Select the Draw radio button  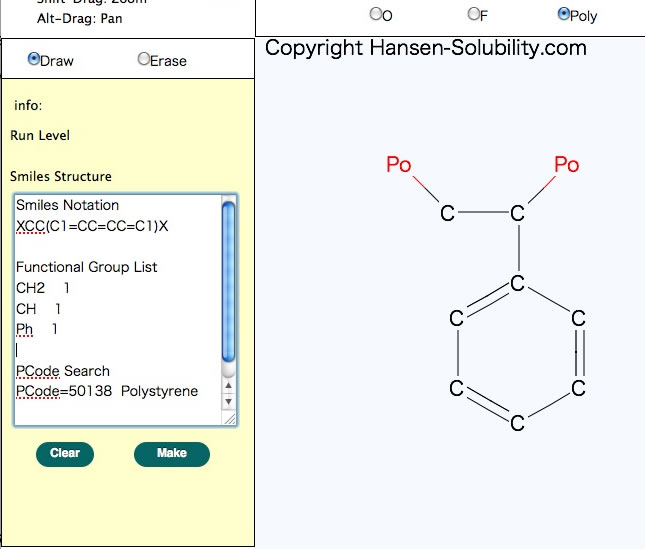point(34,60)
